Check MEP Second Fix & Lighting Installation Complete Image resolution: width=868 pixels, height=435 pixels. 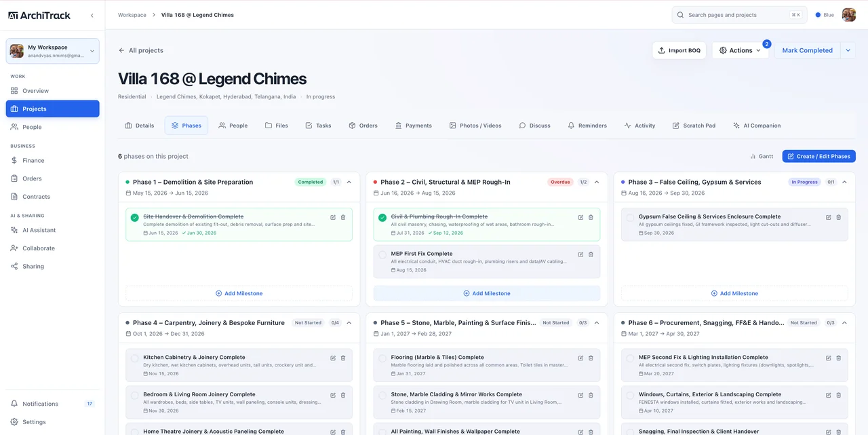click(x=630, y=358)
